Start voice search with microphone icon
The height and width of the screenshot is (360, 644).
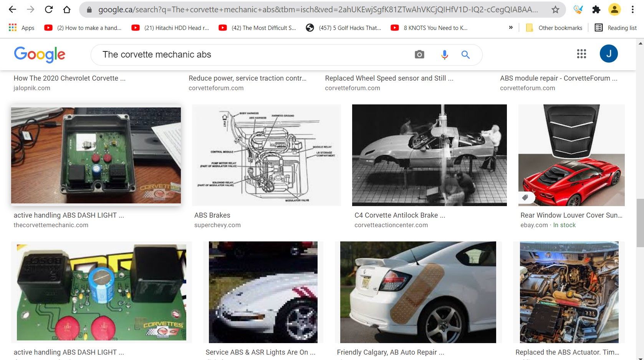[444, 55]
